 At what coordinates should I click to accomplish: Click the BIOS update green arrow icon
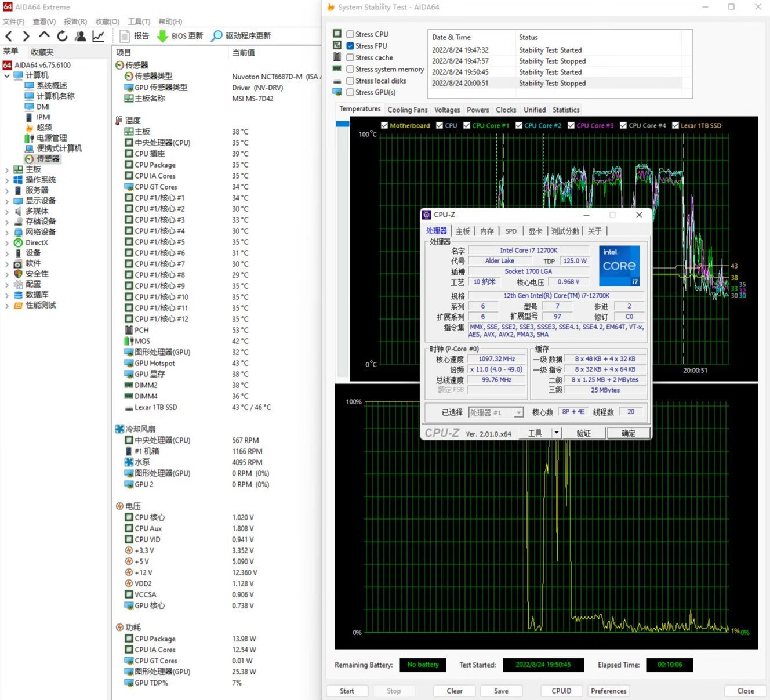tap(162, 36)
